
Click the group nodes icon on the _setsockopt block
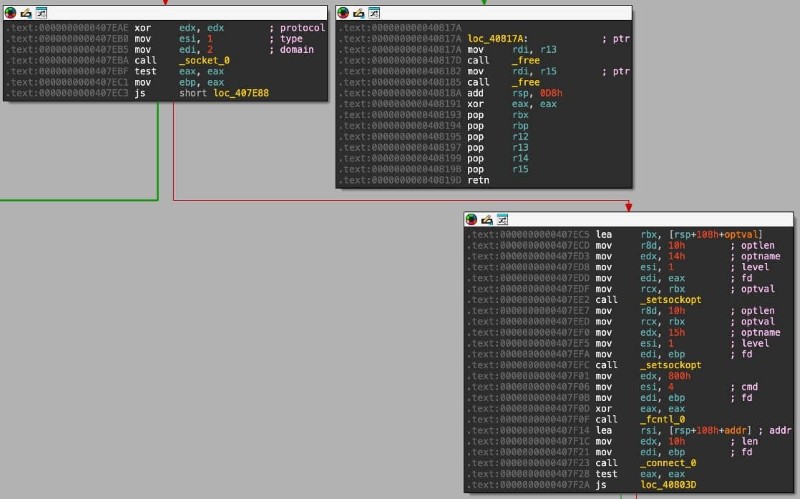tap(503, 219)
